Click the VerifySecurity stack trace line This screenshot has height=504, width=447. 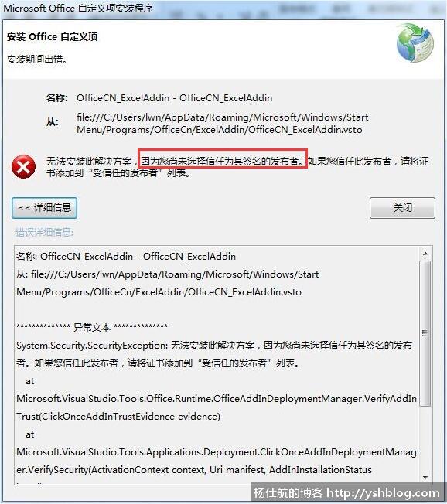pyautogui.click(x=217, y=461)
